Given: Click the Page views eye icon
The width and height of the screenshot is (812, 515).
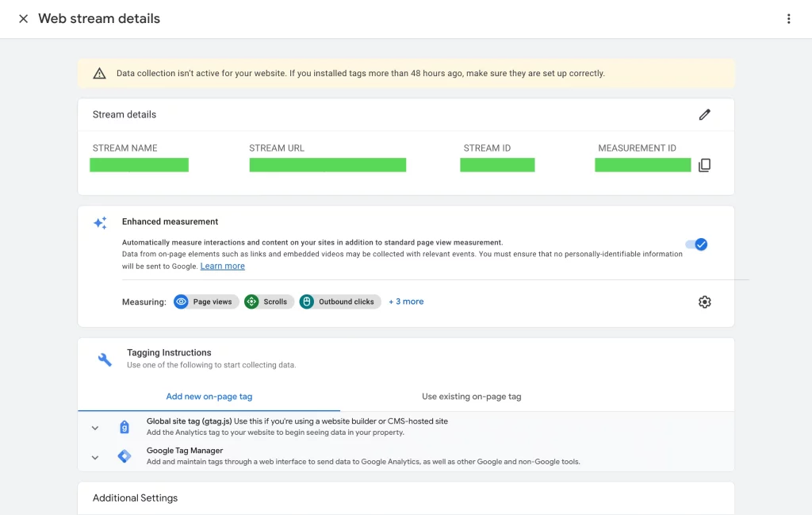Looking at the screenshot, I should [x=181, y=302].
